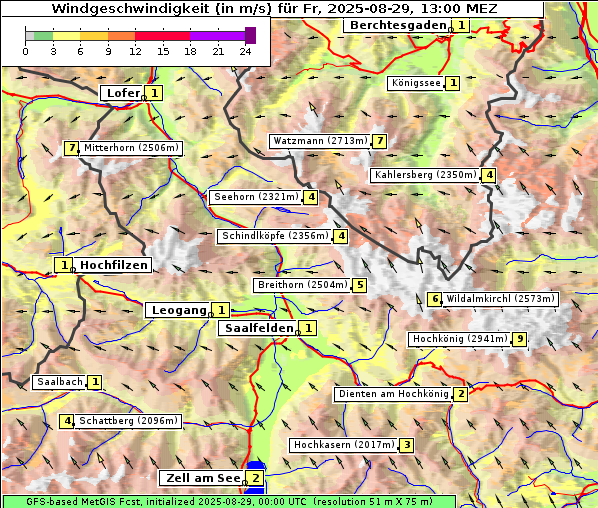Click the Zell am See wind value
This screenshot has height=508, width=598.
(255, 478)
